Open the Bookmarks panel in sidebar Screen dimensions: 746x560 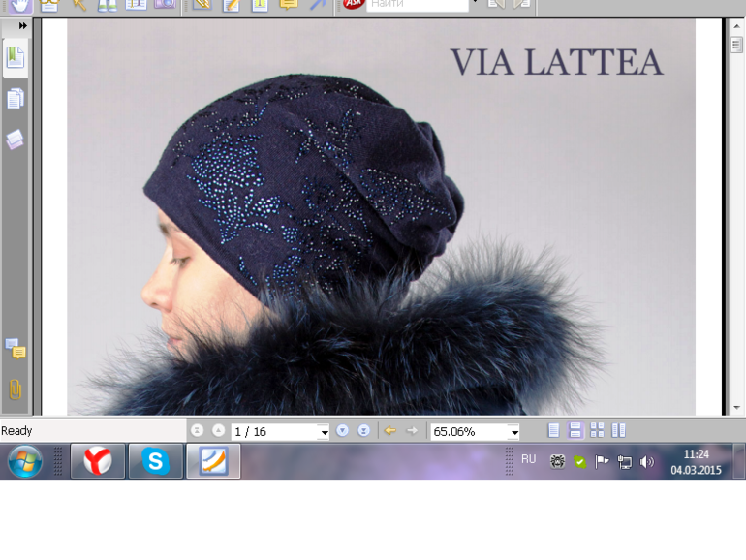(16, 57)
